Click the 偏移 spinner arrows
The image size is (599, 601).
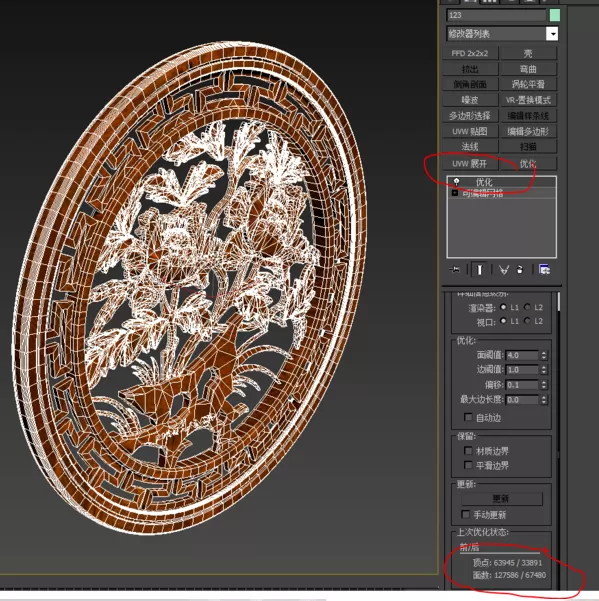click(x=544, y=385)
